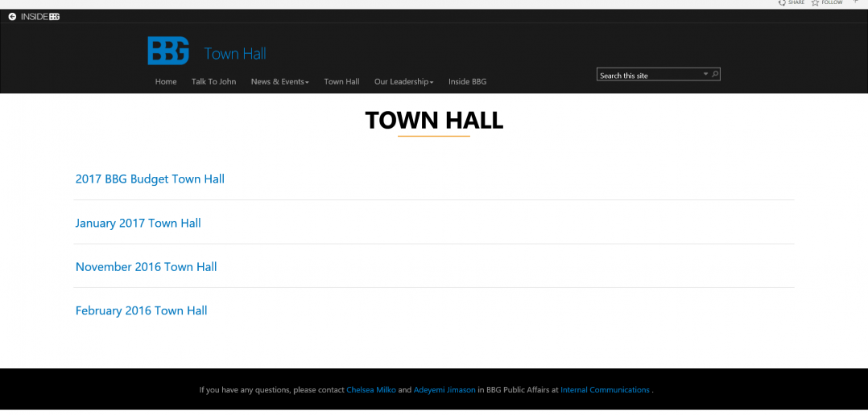Click the Adeyemi Jimason contact link
This screenshot has height=415, width=868.
pyautogui.click(x=444, y=389)
